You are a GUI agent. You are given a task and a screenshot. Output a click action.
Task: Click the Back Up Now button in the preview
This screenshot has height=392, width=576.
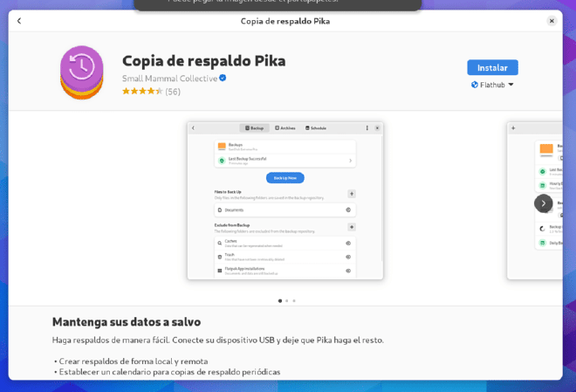pyautogui.click(x=285, y=178)
